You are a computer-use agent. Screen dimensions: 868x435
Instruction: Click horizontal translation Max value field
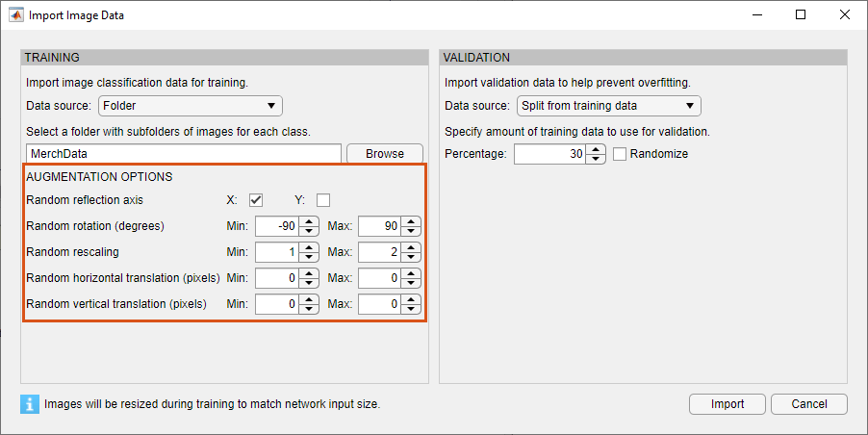(x=380, y=278)
